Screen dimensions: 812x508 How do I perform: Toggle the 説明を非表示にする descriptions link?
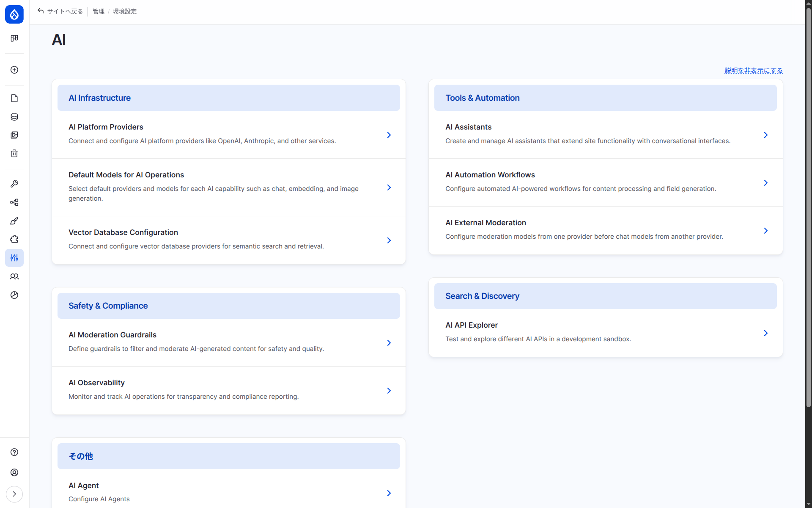point(753,70)
